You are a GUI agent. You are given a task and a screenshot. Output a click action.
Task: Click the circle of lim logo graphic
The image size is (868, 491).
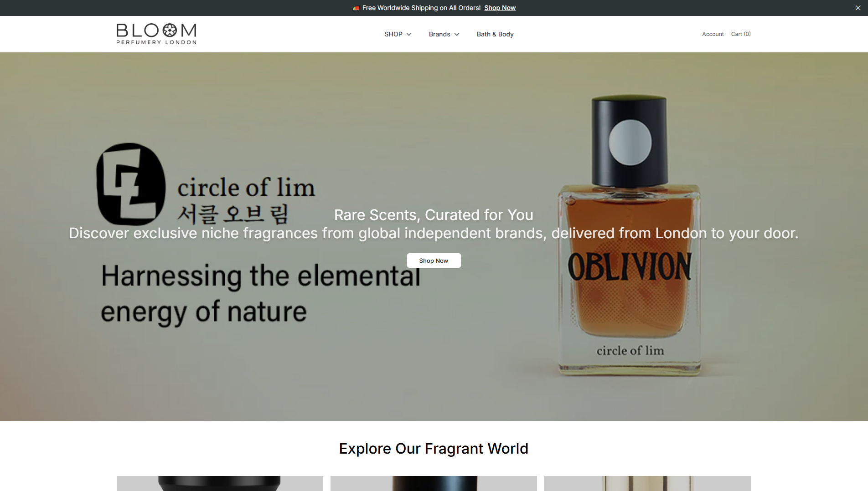pyautogui.click(x=131, y=184)
